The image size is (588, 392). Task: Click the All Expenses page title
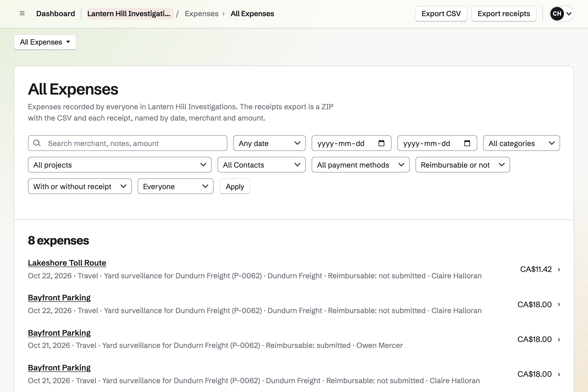pos(73,89)
